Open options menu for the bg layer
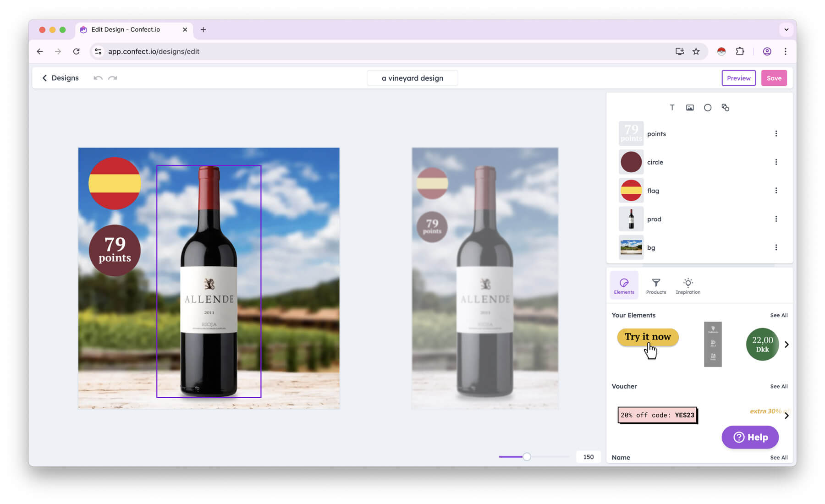This screenshot has width=825, height=504. 776,247
